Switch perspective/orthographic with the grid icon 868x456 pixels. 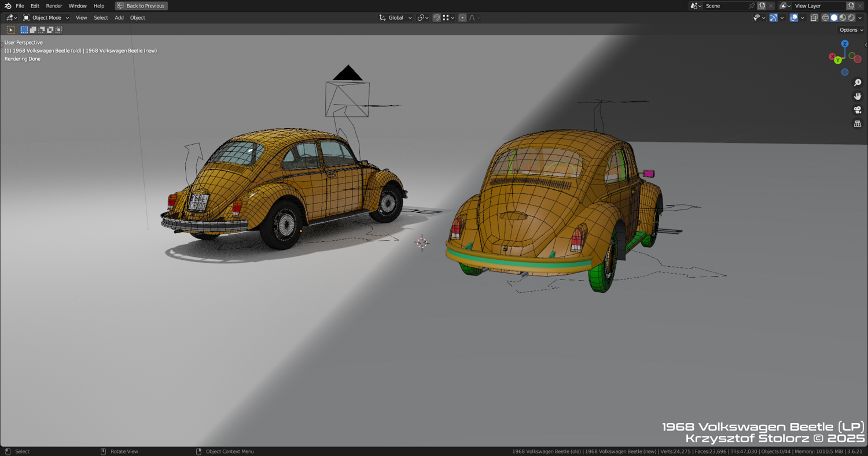[x=858, y=124]
